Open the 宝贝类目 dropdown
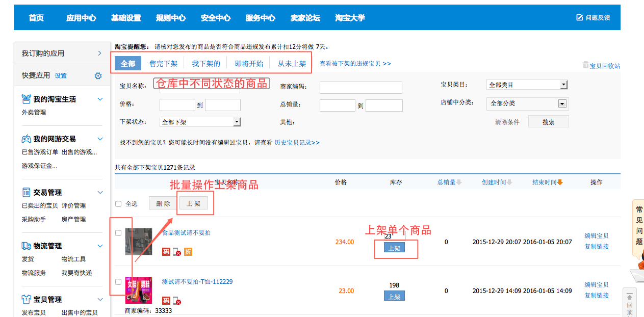644x317 pixels. pyautogui.click(x=563, y=85)
